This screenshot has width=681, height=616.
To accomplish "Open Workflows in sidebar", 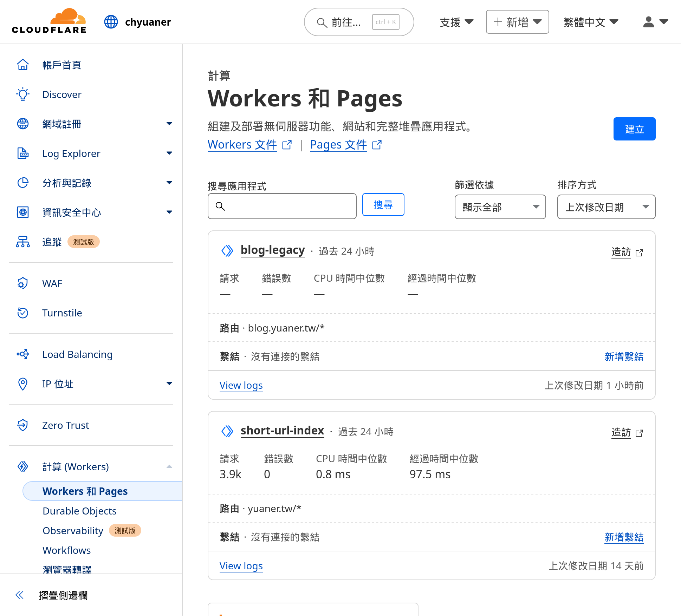I will [66, 550].
